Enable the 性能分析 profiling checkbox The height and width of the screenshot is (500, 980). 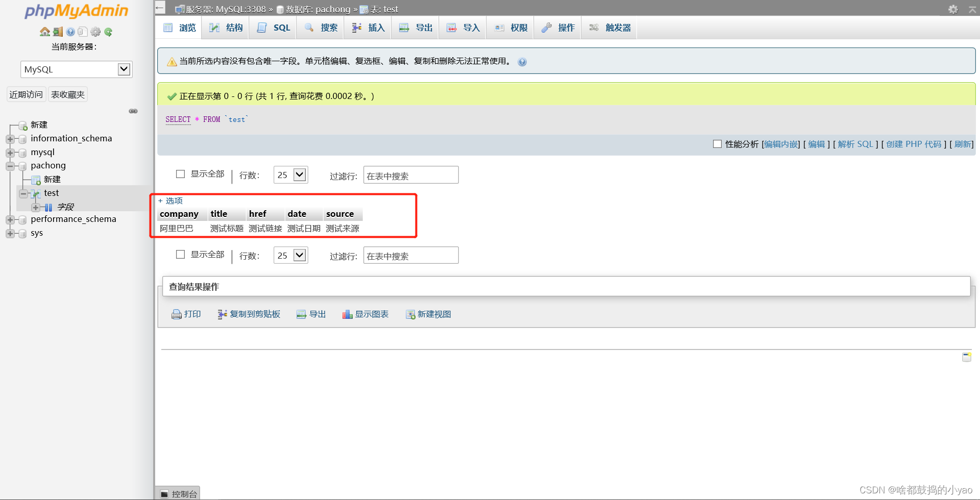pyautogui.click(x=717, y=144)
